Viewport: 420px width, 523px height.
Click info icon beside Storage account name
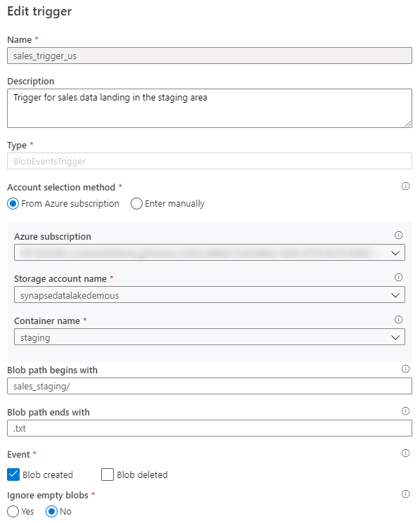398,277
